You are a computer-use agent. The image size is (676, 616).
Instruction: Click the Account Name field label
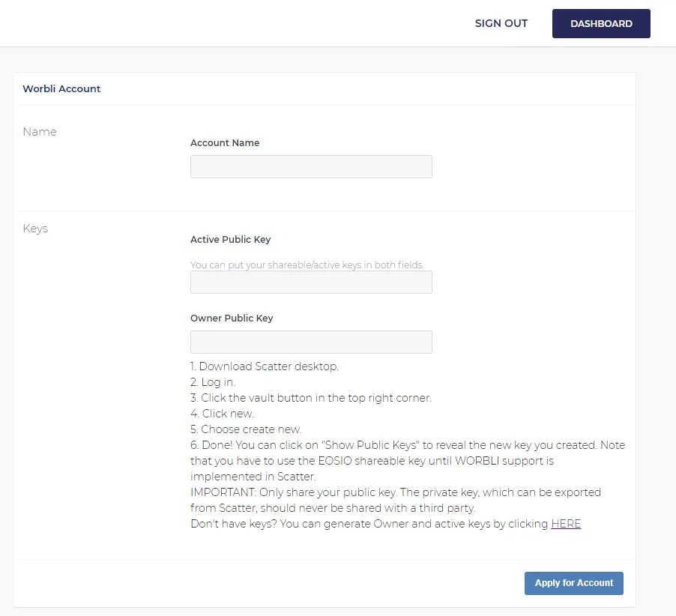coord(225,142)
